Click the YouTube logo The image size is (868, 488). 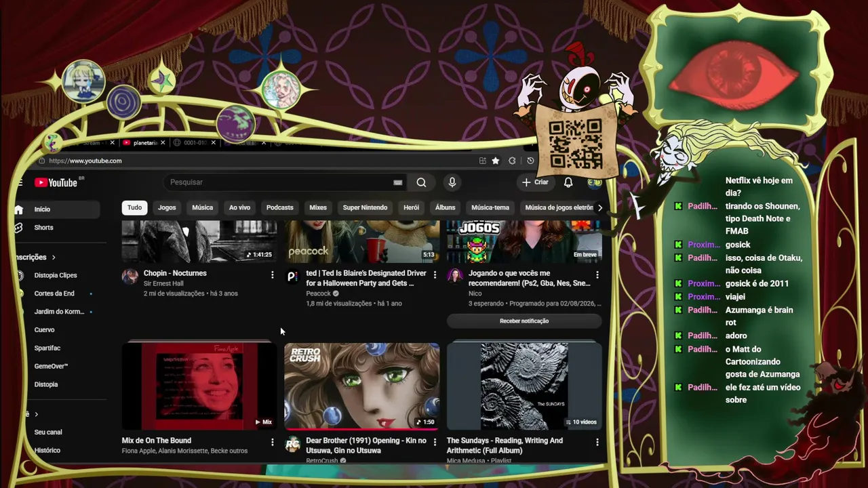(56, 182)
